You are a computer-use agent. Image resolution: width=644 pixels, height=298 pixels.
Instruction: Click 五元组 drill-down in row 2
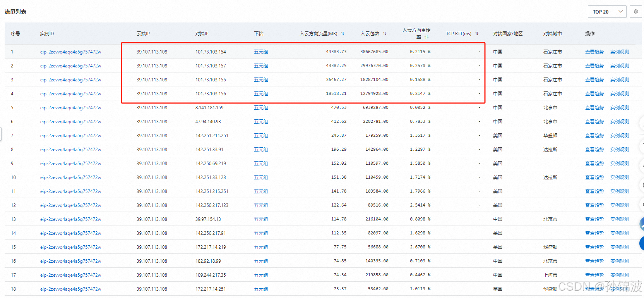point(261,66)
